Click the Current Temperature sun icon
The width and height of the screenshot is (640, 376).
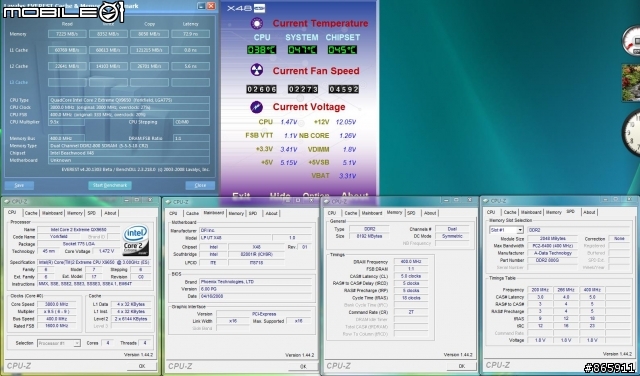click(257, 23)
